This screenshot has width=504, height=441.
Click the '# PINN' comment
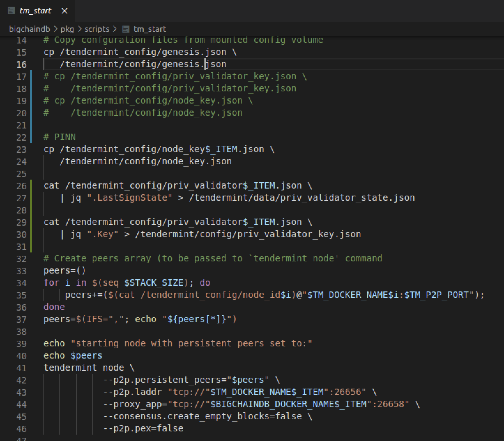click(60, 137)
